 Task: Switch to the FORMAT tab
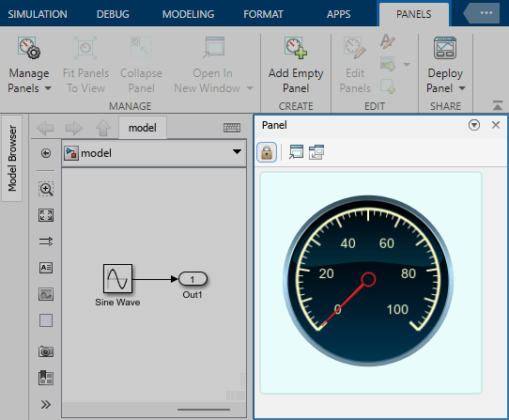[x=263, y=14]
